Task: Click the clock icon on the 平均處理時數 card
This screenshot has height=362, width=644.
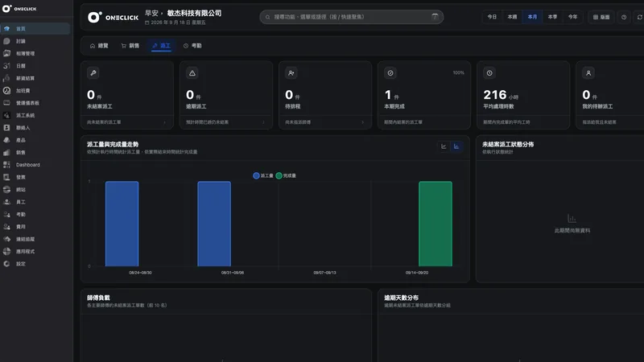Action: coord(489,73)
